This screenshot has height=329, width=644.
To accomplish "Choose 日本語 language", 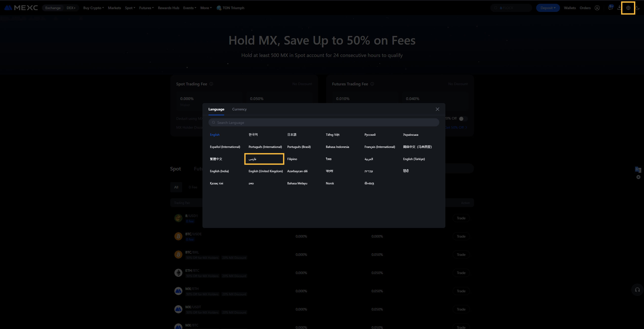I will click(292, 135).
